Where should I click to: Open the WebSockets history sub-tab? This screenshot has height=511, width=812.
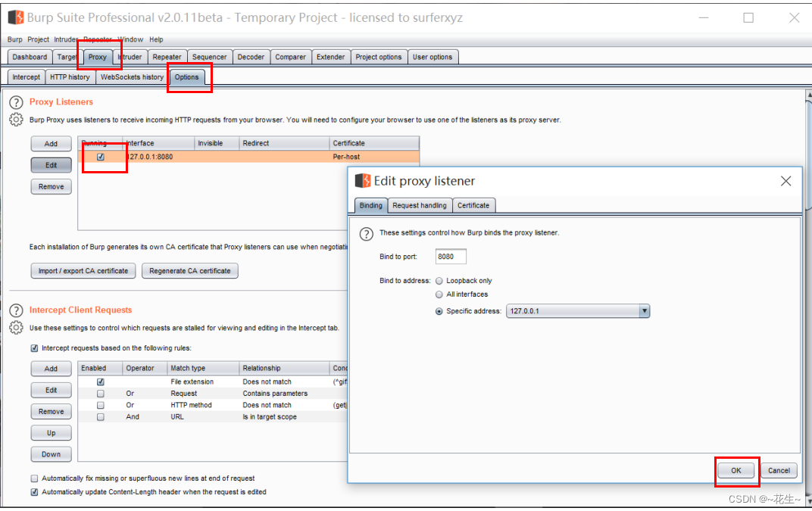[132, 77]
